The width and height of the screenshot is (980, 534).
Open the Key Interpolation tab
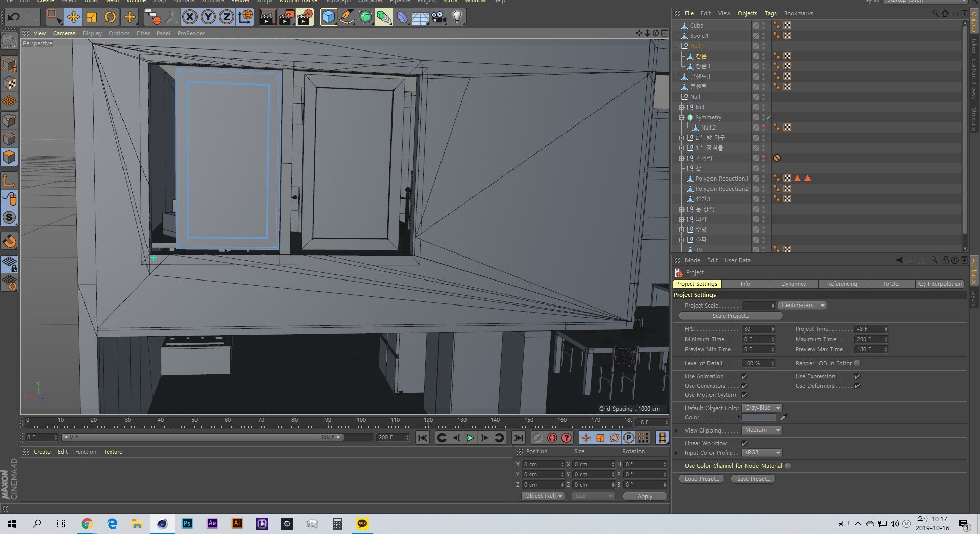[939, 284]
